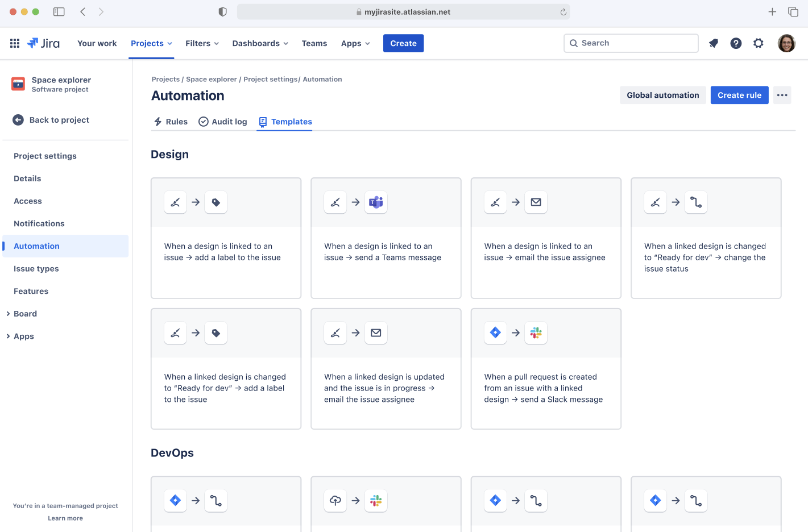This screenshot has width=808, height=532.
Task: Expand the Board section in sidebar
Action: pos(25,313)
